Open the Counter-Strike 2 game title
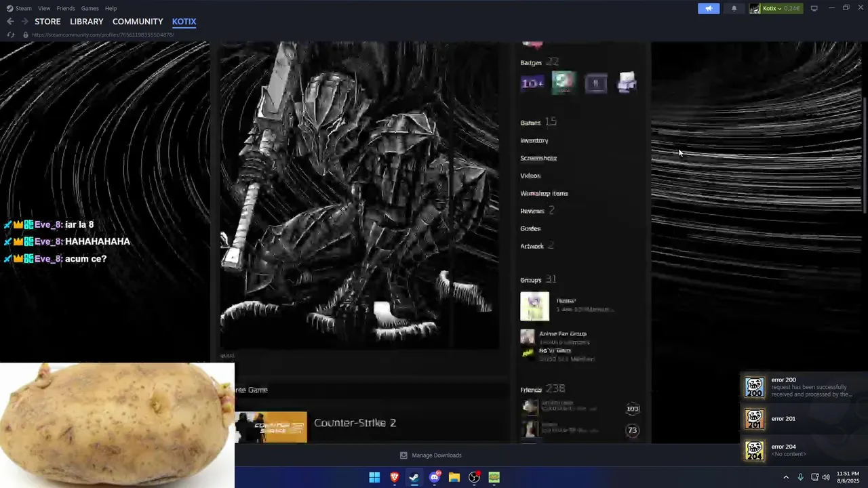This screenshot has height=488, width=868. pyautogui.click(x=355, y=423)
